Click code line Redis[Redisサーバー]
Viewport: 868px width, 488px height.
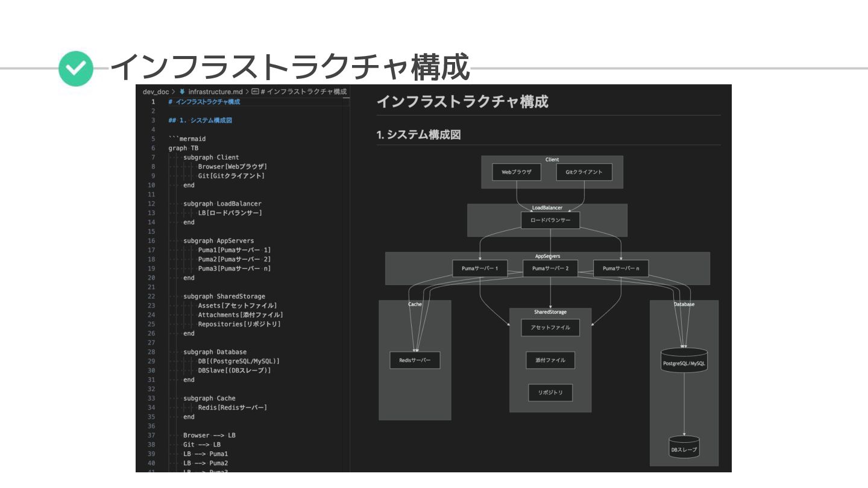point(232,407)
